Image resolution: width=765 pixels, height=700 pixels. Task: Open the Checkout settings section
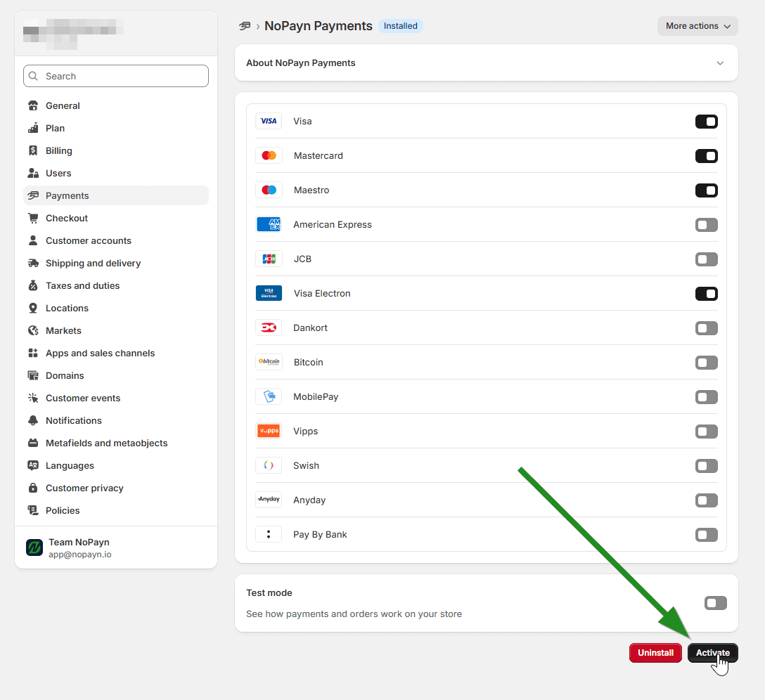pos(65,218)
